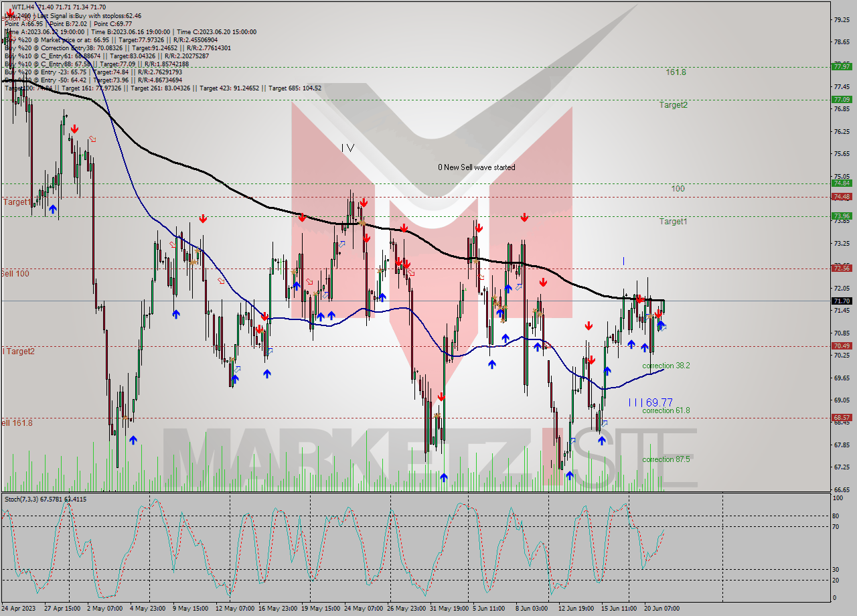Screen dimensions: 857x616
Task: Click the 'correction 61.8' label
Action: (x=666, y=410)
